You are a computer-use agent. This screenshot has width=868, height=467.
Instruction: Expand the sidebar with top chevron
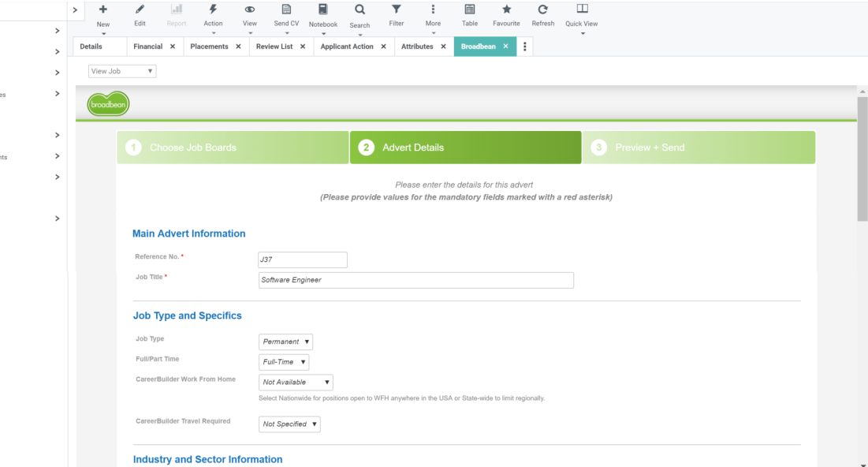[x=75, y=10]
